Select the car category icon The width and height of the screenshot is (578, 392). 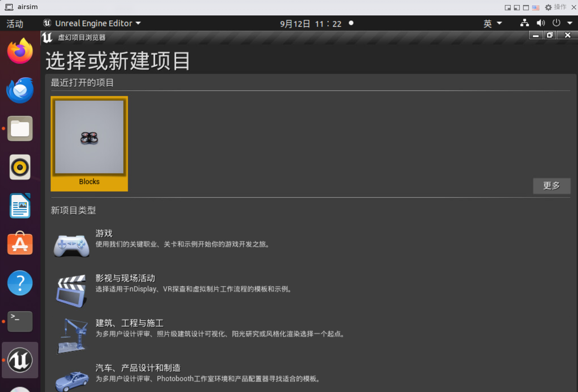(x=72, y=381)
